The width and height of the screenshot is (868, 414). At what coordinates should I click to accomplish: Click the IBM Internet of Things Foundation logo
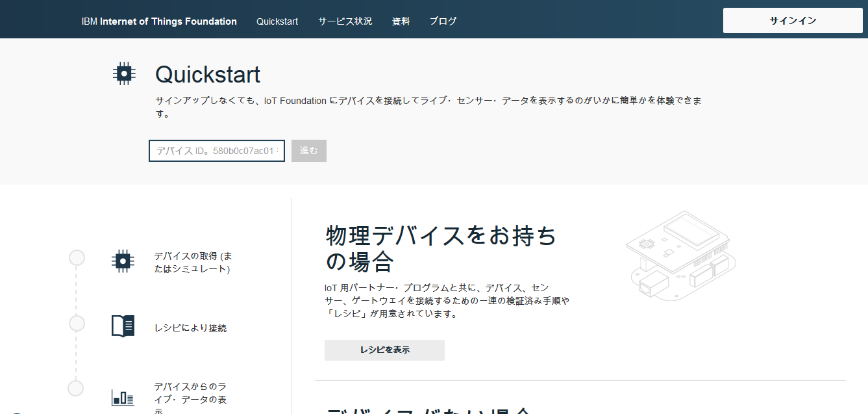tap(159, 21)
